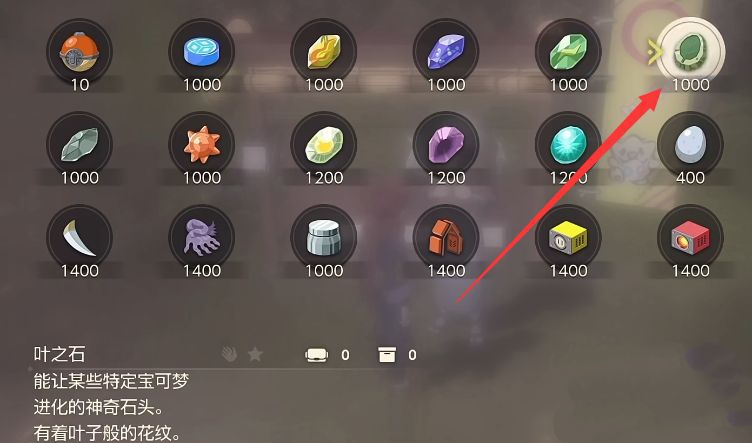Click the storage box count icon
The image size is (752, 443).
click(x=387, y=355)
